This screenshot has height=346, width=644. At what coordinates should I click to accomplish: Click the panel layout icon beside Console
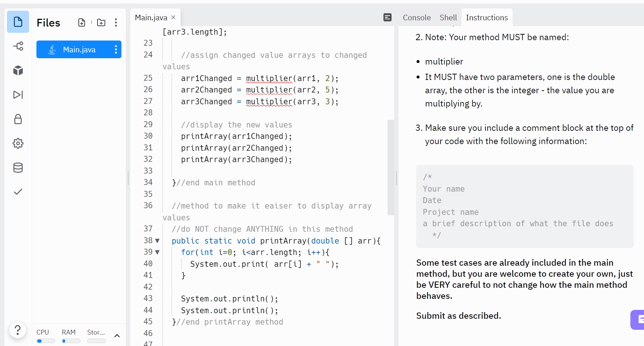[388, 17]
